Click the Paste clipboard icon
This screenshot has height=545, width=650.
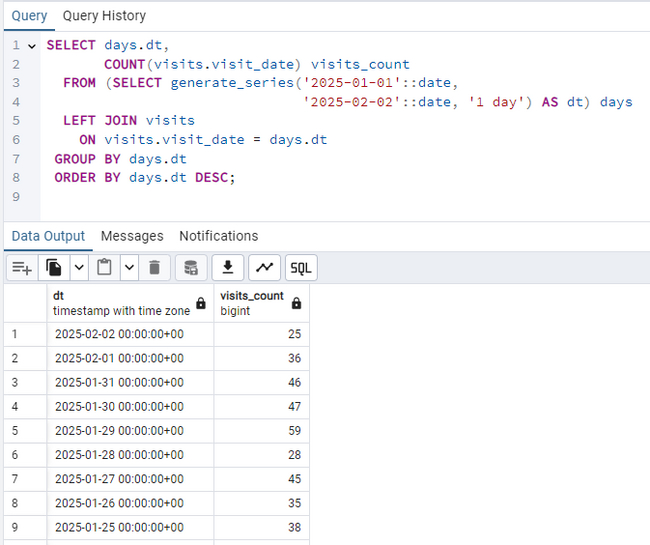(x=104, y=268)
